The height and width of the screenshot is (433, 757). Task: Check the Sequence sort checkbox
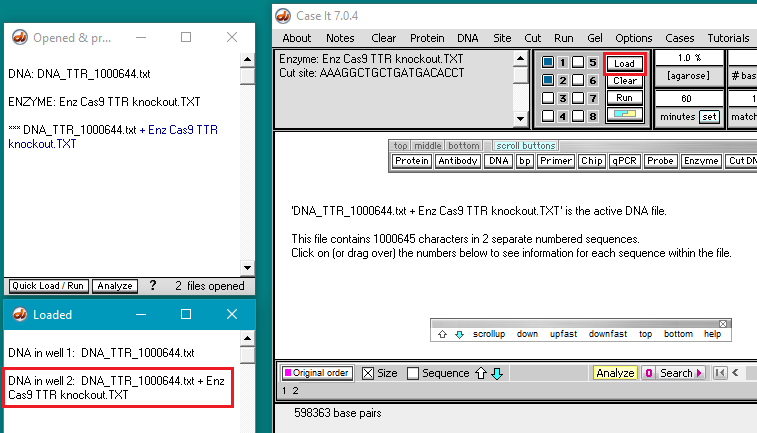[413, 373]
